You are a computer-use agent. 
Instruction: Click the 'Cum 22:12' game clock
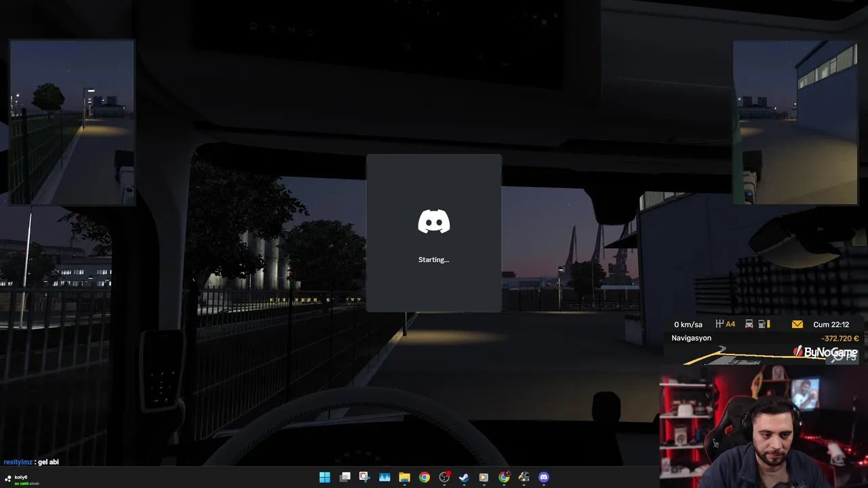(831, 325)
